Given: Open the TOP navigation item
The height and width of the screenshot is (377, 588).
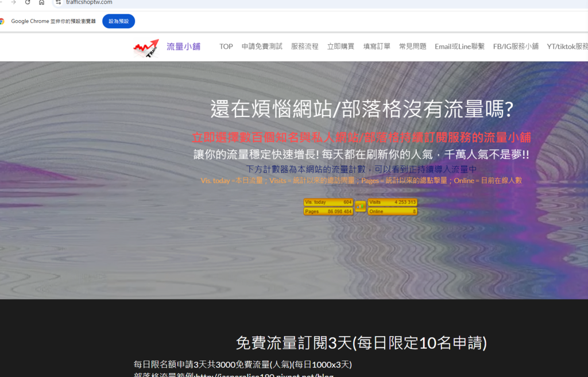Looking at the screenshot, I should click(x=226, y=46).
